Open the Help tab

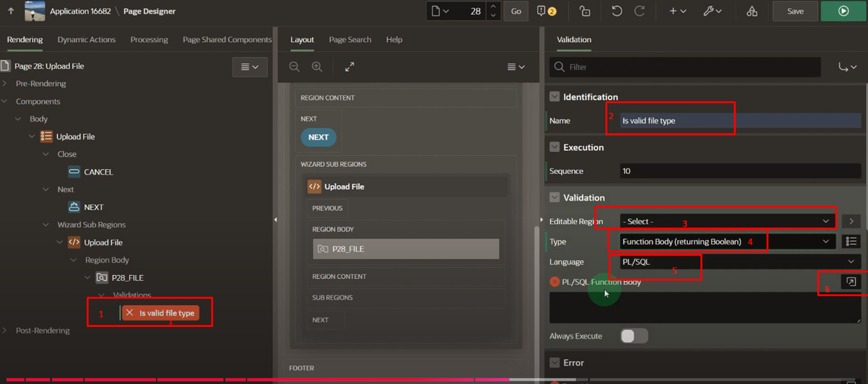pos(394,39)
